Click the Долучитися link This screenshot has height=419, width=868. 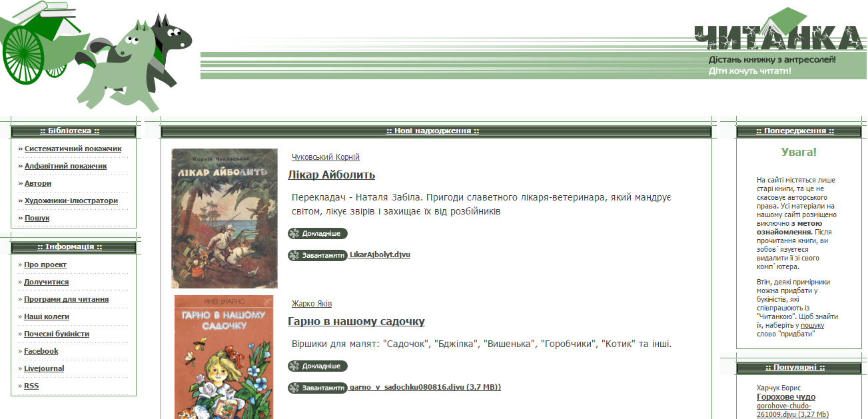click(x=47, y=282)
